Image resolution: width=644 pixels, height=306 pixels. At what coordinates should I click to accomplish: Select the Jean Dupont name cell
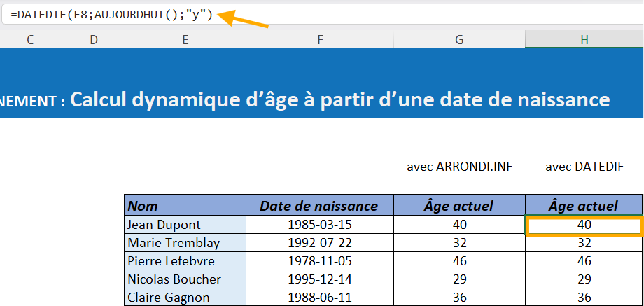[185, 225]
